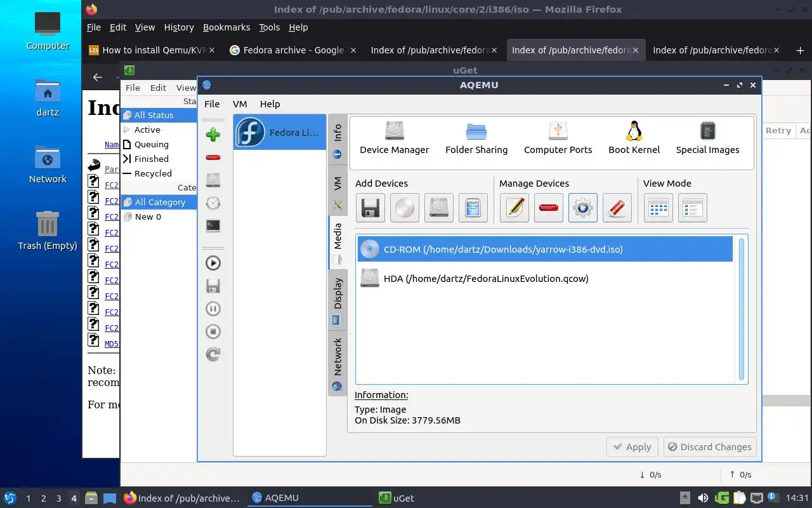Click the red minus remove device icon under Manage Devices
The image size is (812, 508).
point(549,208)
